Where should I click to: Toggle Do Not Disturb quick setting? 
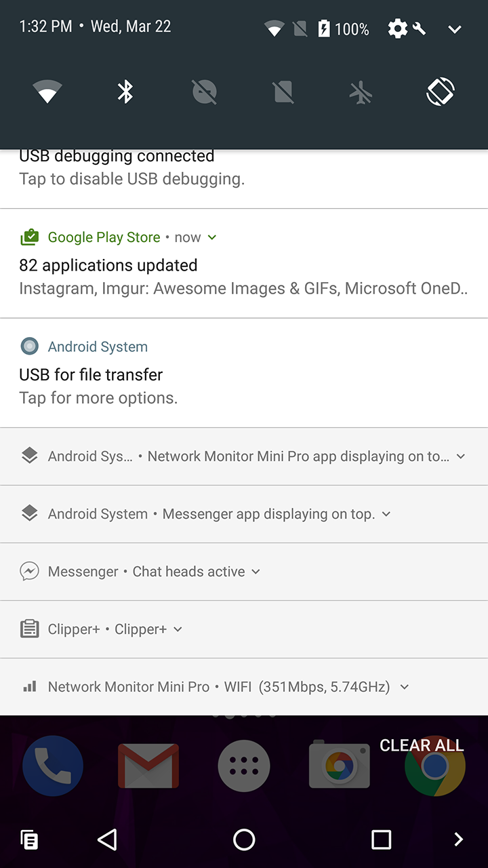coord(205,90)
